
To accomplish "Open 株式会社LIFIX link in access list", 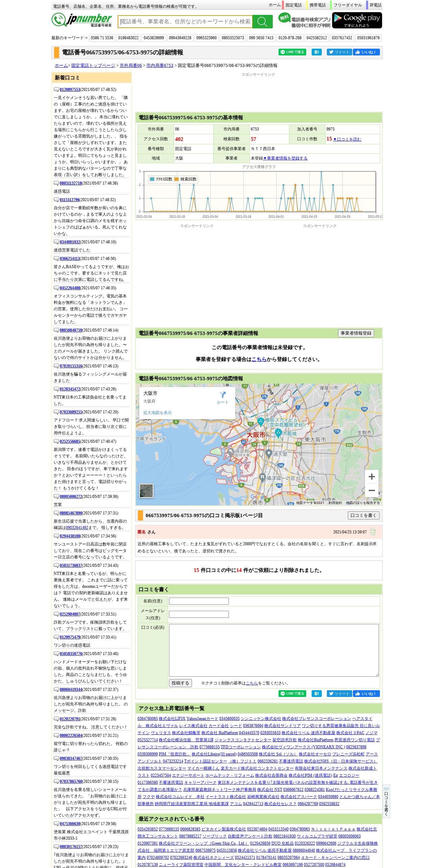I will (172, 719).
